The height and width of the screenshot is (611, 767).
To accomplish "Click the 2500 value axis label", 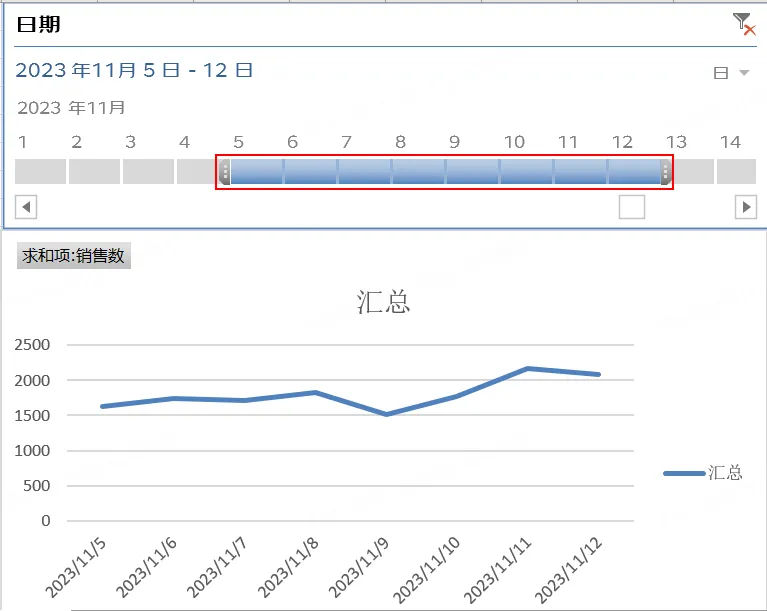I will pos(32,345).
